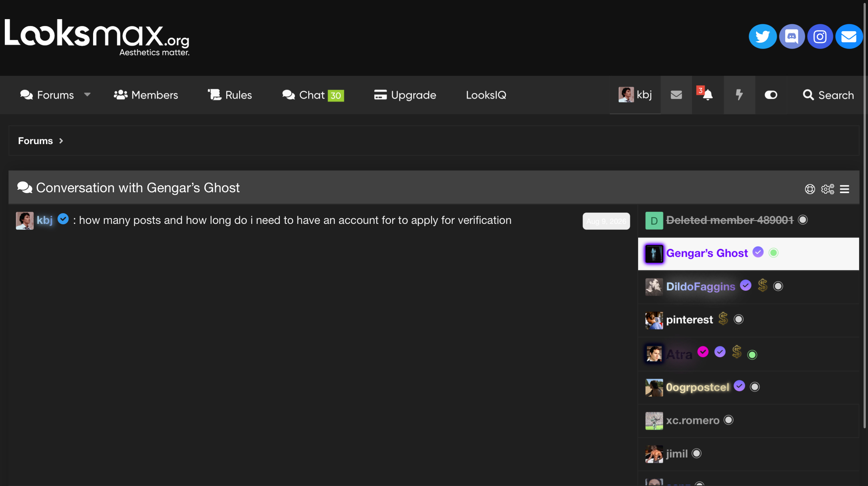The width and height of the screenshot is (868, 486).
Task: Click the lightning bolt What's New icon
Action: coord(739,95)
